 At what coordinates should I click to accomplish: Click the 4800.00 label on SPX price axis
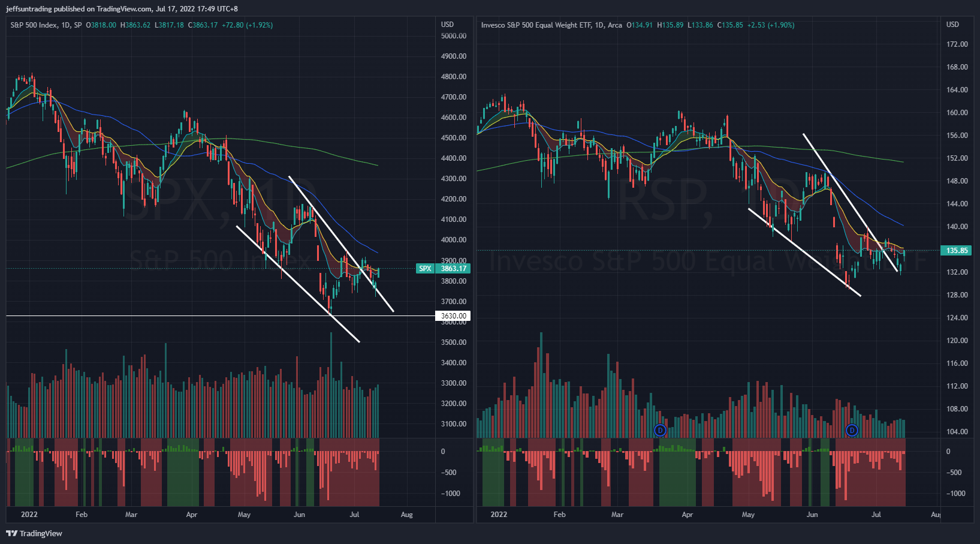tap(453, 77)
